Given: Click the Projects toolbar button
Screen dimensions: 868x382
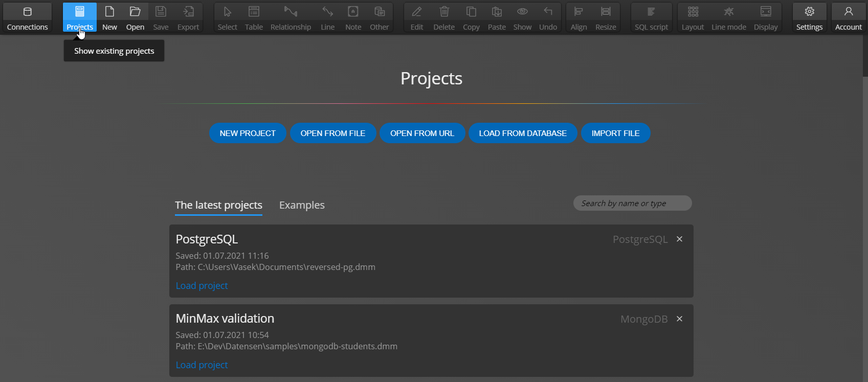Looking at the screenshot, I should (x=80, y=18).
